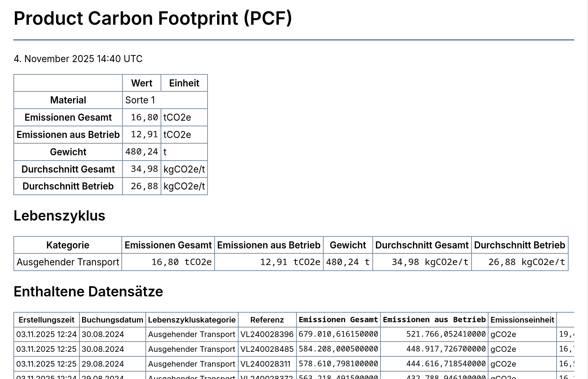588x379 pixels.
Task: Click the Enthaltene Datensätze heading
Action: 88,292
